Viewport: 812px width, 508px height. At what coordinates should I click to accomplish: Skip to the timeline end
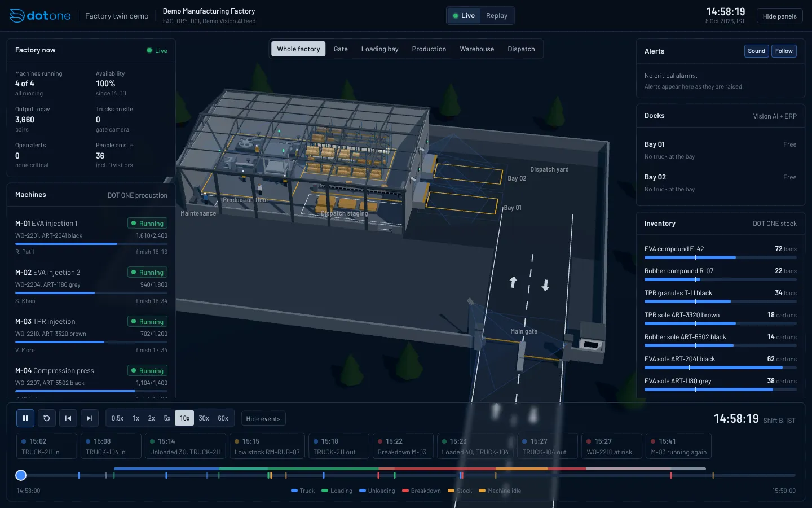[x=90, y=418]
